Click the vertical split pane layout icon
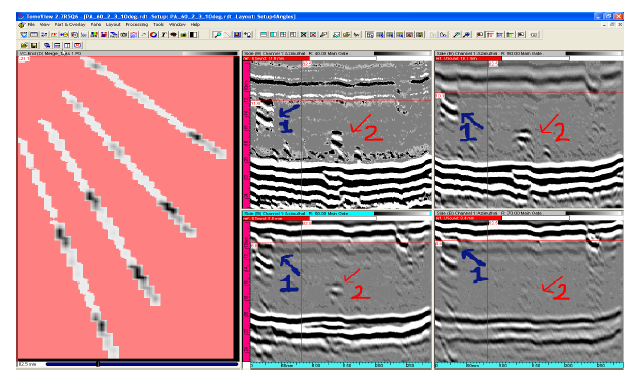The height and width of the screenshot is (378, 636). (x=273, y=35)
